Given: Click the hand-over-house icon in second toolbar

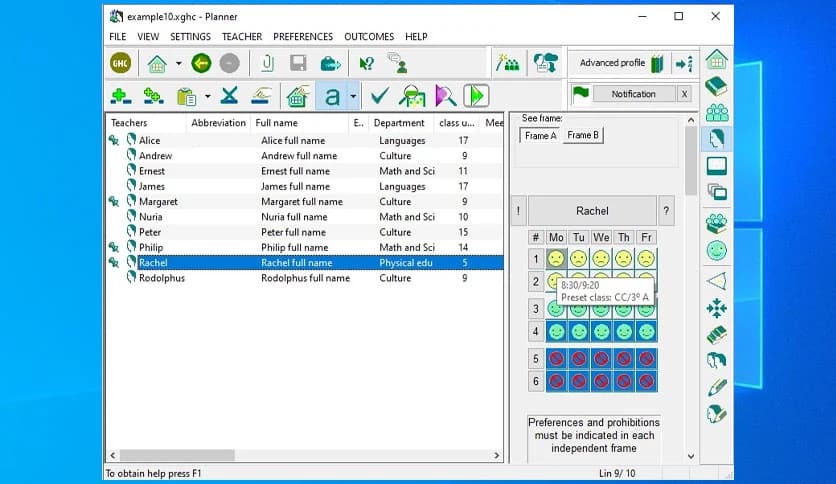Looking at the screenshot, I should tap(298, 96).
